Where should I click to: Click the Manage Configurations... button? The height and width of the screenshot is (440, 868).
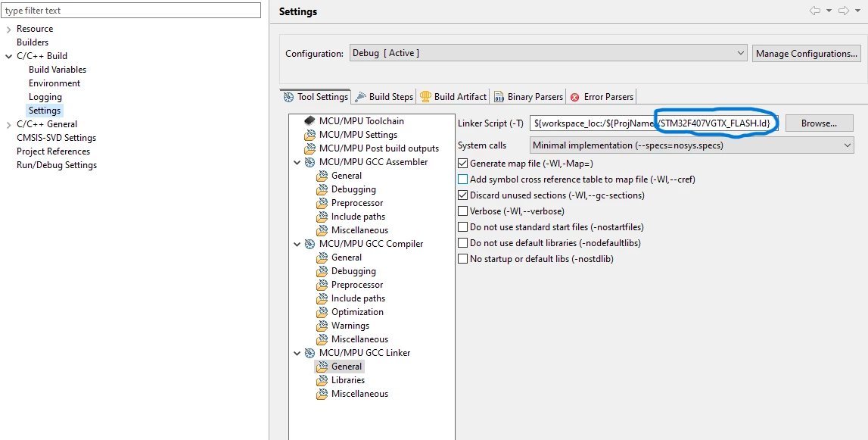tap(807, 53)
